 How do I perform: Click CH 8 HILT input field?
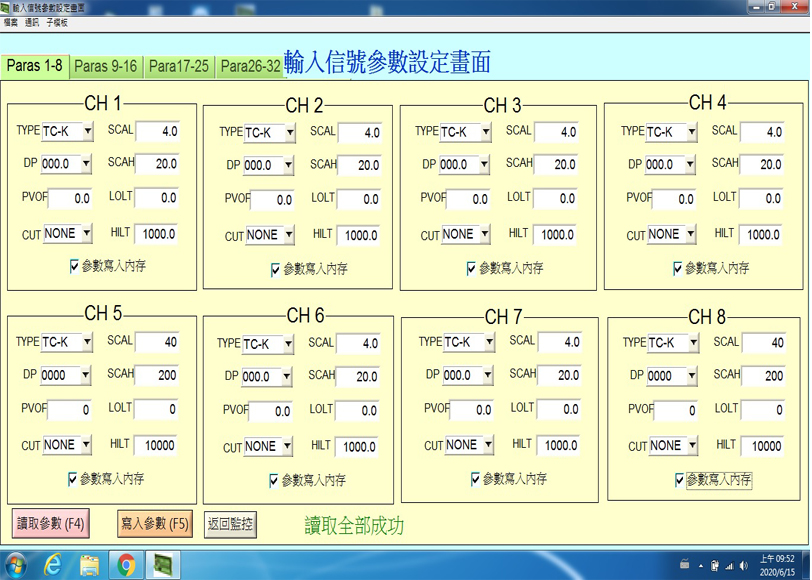tap(762, 446)
